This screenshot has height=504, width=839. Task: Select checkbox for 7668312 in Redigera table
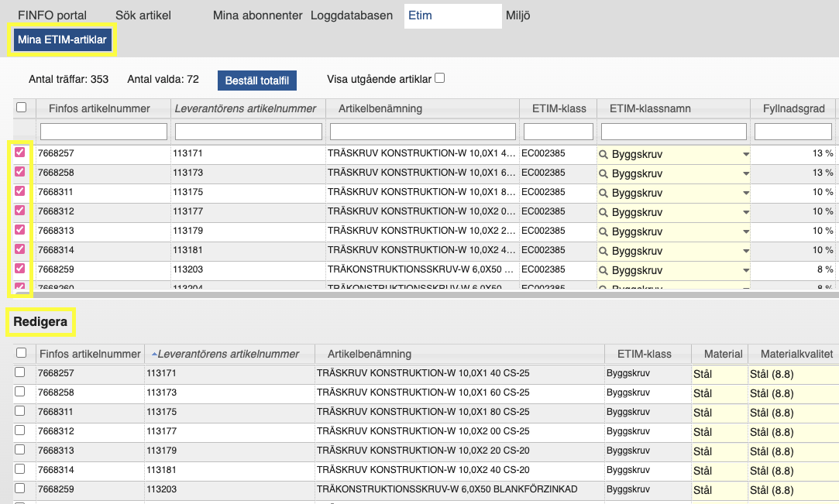20,430
